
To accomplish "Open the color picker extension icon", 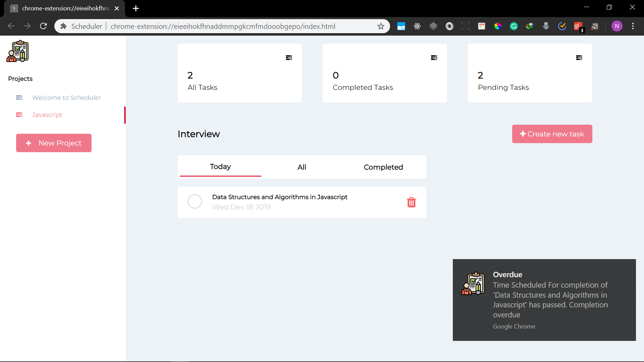I will click(x=498, y=26).
